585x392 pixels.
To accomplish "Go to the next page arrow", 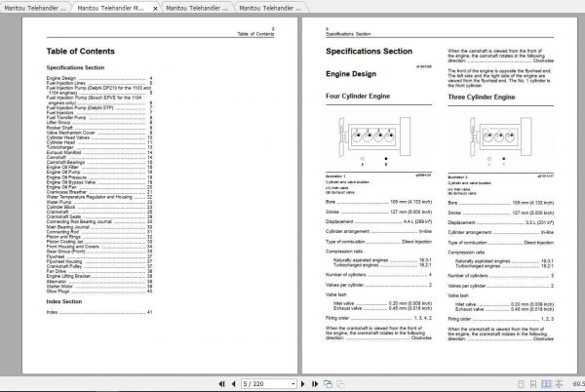I will tap(302, 384).
